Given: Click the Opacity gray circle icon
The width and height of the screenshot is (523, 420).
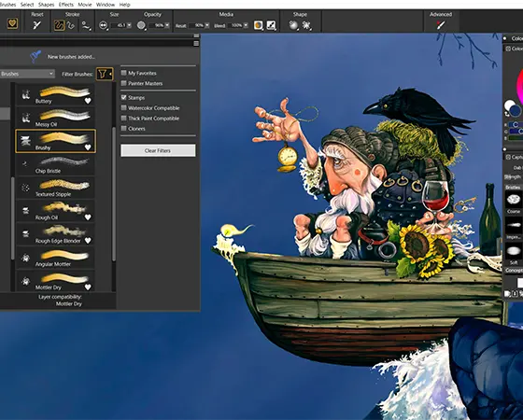Looking at the screenshot, I should (141, 25).
